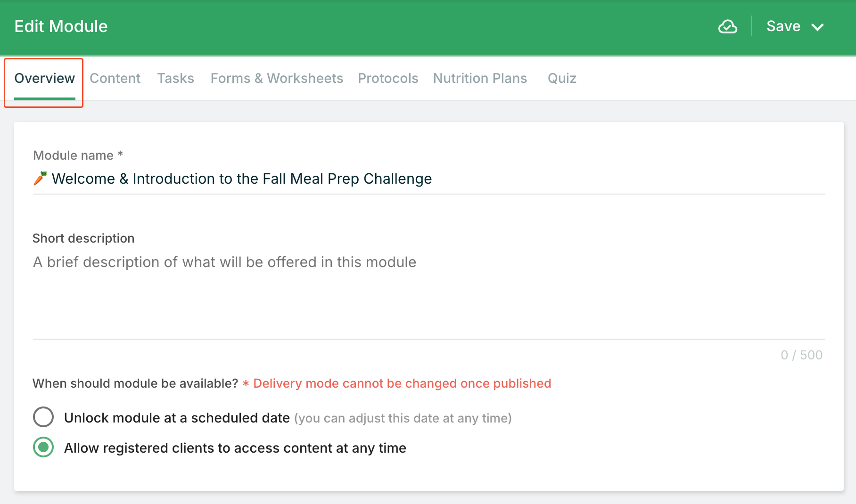Click the 0 / 500 character counter
Viewport: 856px width, 504px height.
point(801,355)
